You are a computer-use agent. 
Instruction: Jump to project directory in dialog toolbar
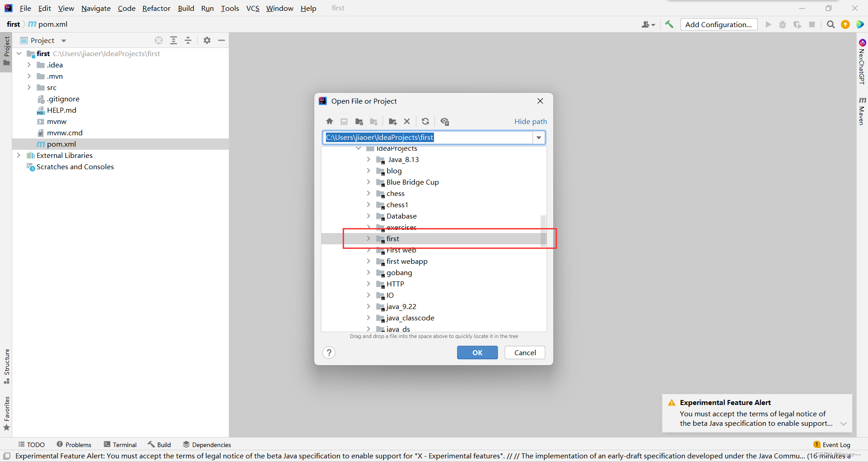(359, 121)
